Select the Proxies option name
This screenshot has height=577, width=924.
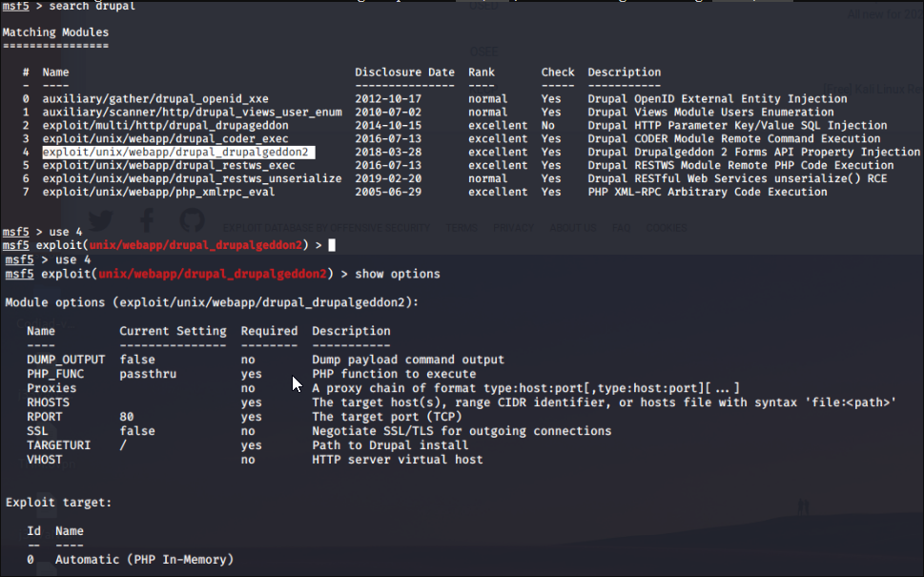(51, 388)
